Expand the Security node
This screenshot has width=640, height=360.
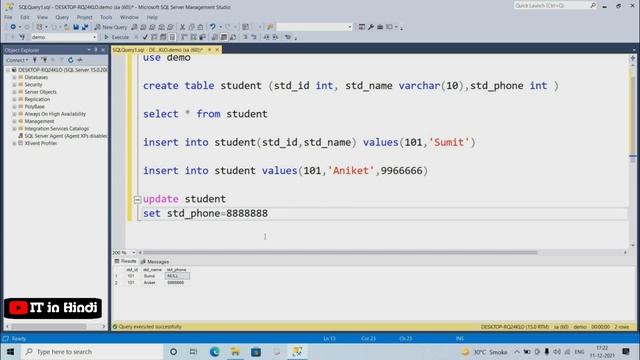[14, 84]
